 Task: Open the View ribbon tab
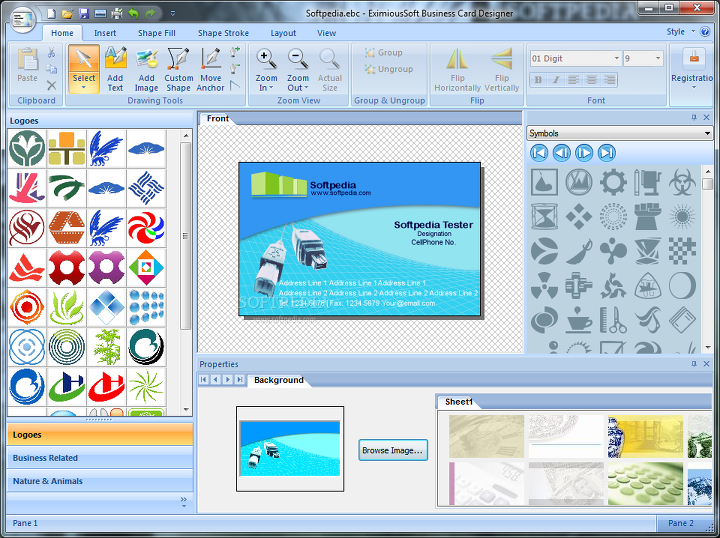pos(326,33)
